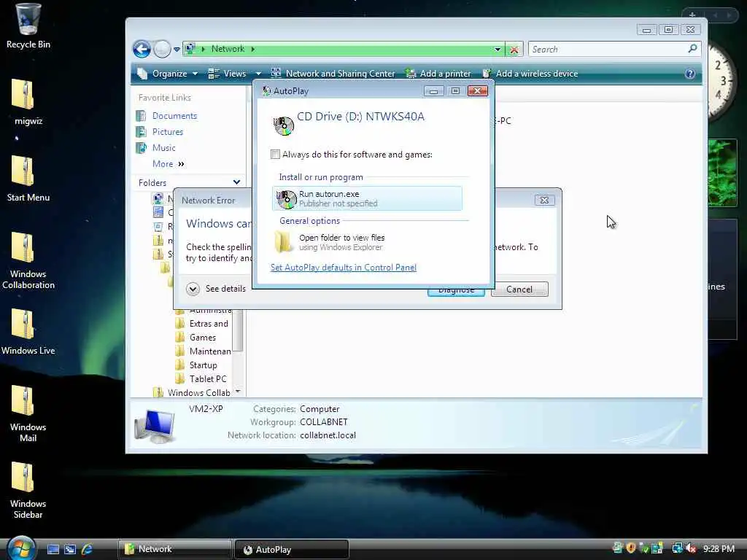Viewport: 747px width, 560px height.
Task: Select Games folder in tree
Action: tap(196, 338)
